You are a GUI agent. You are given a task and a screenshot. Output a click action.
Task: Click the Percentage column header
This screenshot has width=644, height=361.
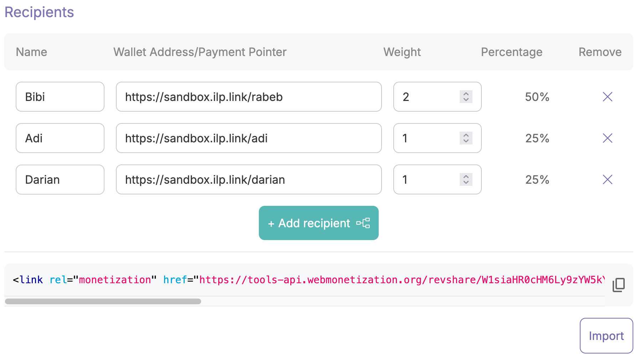tap(511, 52)
